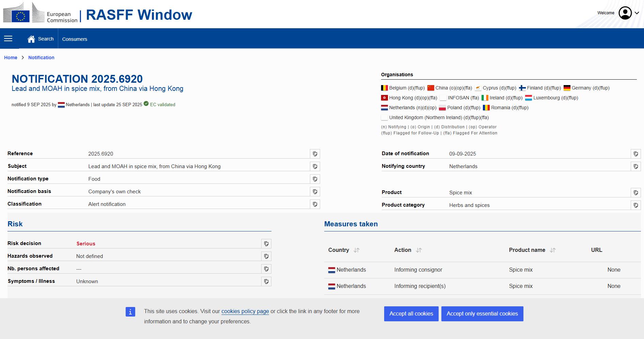Click the home icon beside Search
The height and width of the screenshot is (339, 644).
tap(31, 39)
